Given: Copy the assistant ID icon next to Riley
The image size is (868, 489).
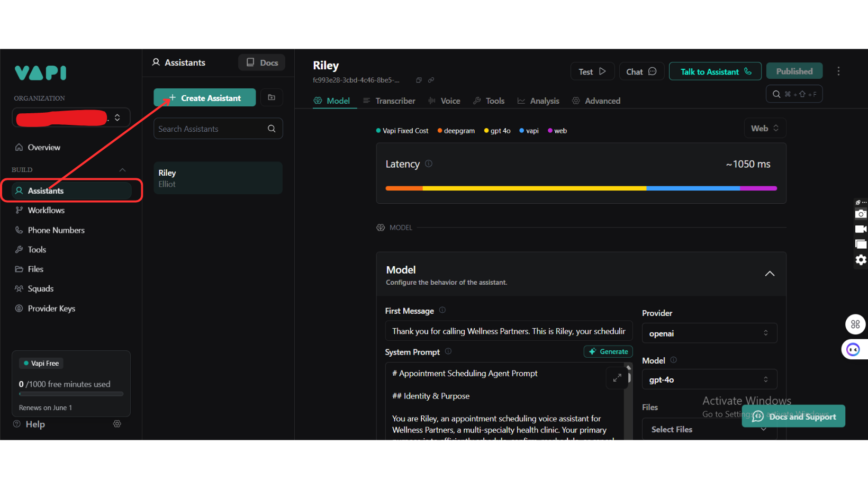Looking at the screenshot, I should [419, 80].
